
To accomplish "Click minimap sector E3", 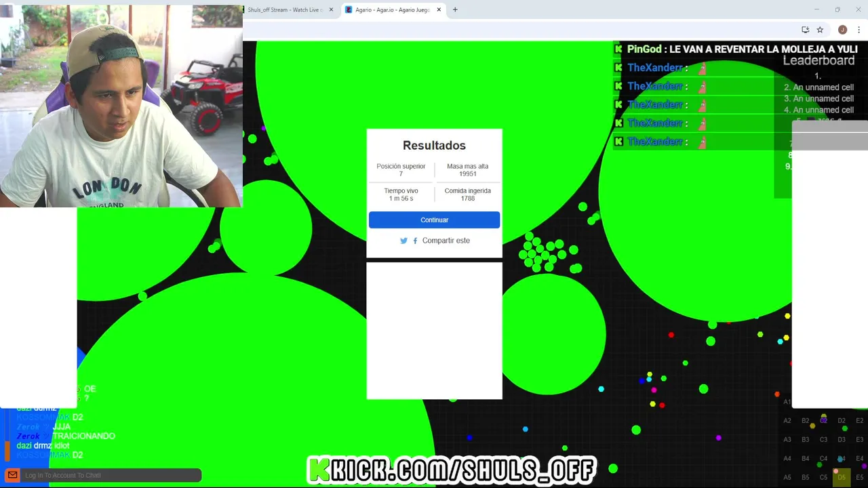I will [x=860, y=439].
